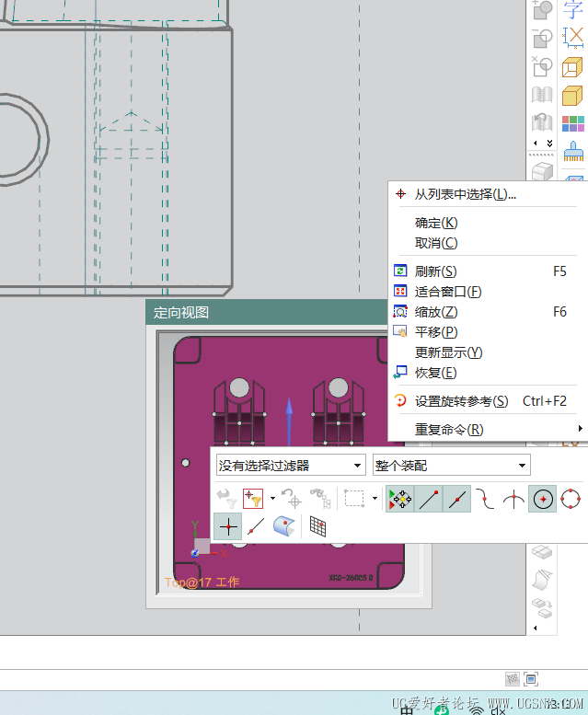This screenshot has width=588, height=715.
Task: Click the dimension X measurement icon
Action: 573,38
